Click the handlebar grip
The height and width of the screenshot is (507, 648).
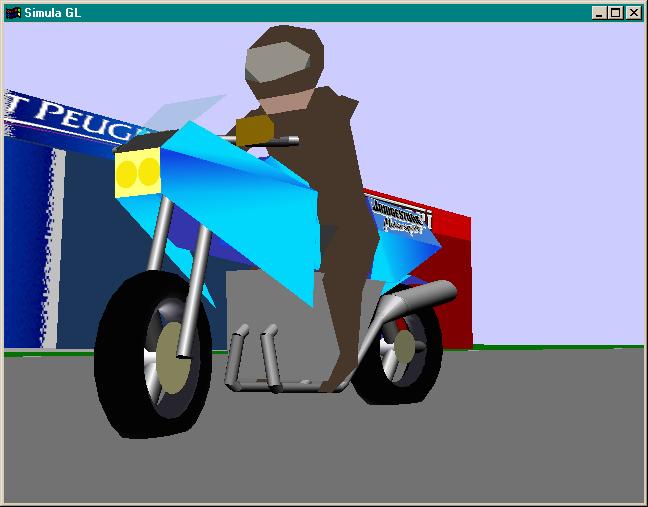click(256, 129)
